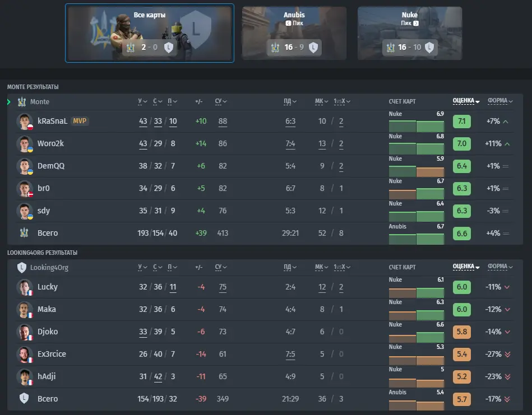Screen dimensions: 532x415
Task: Click Djoko's orange 5.8 rating badge
Action: pos(462,332)
